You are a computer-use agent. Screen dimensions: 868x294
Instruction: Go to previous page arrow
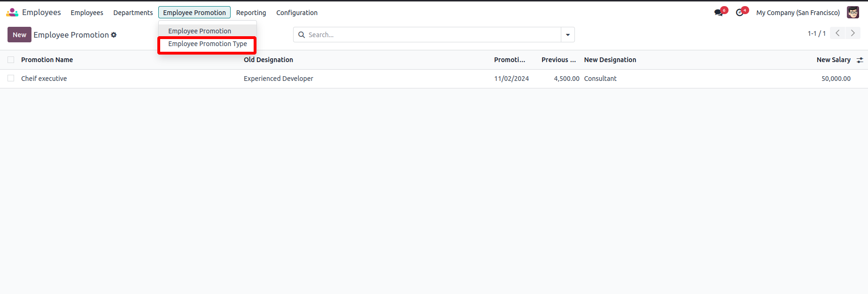[x=837, y=33]
